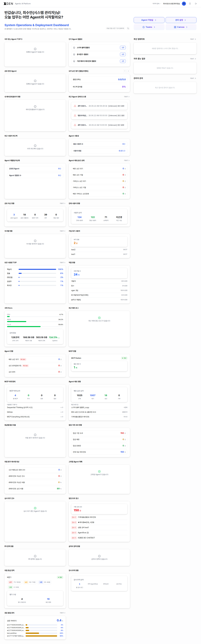
Task: Open 관리 설정
Action: pyautogui.click(x=181, y=20)
